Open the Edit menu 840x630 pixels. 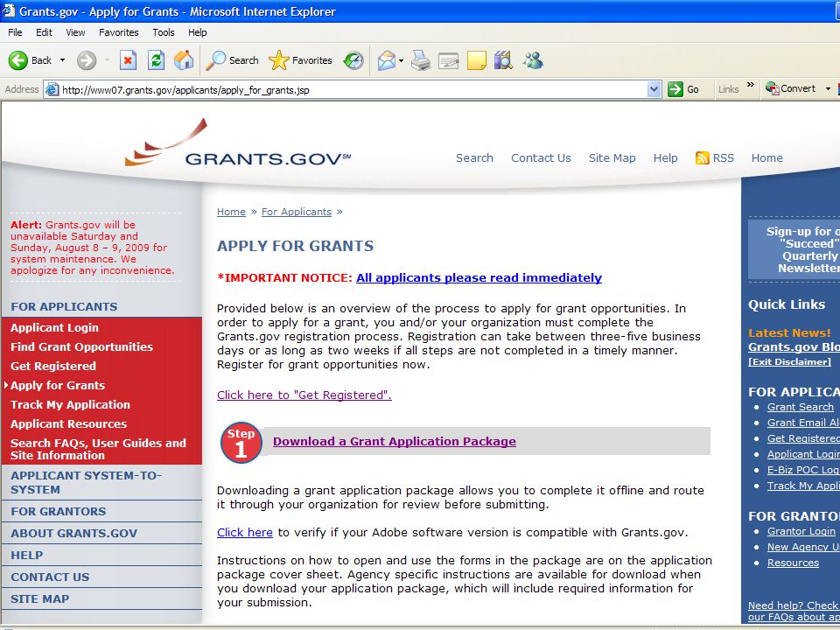click(x=44, y=32)
